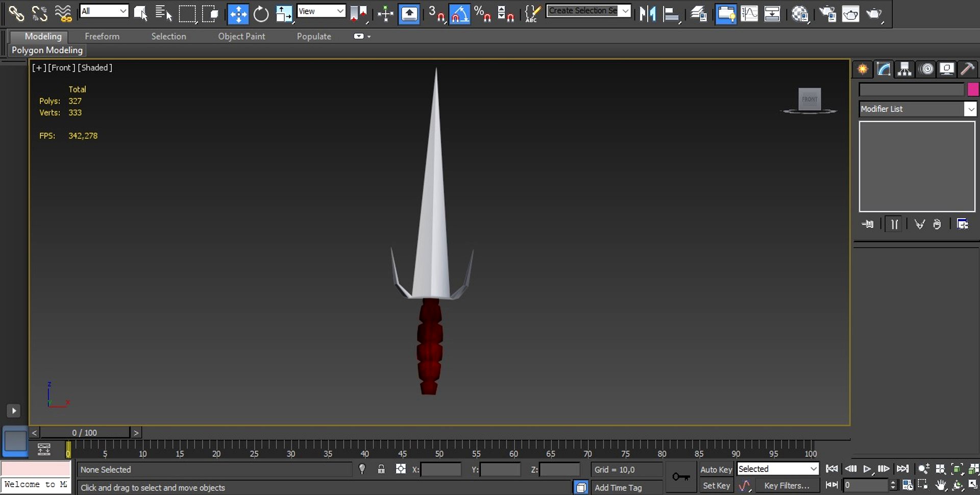Toggle the Angle Snap button
This screenshot has width=980, height=495.
[459, 13]
